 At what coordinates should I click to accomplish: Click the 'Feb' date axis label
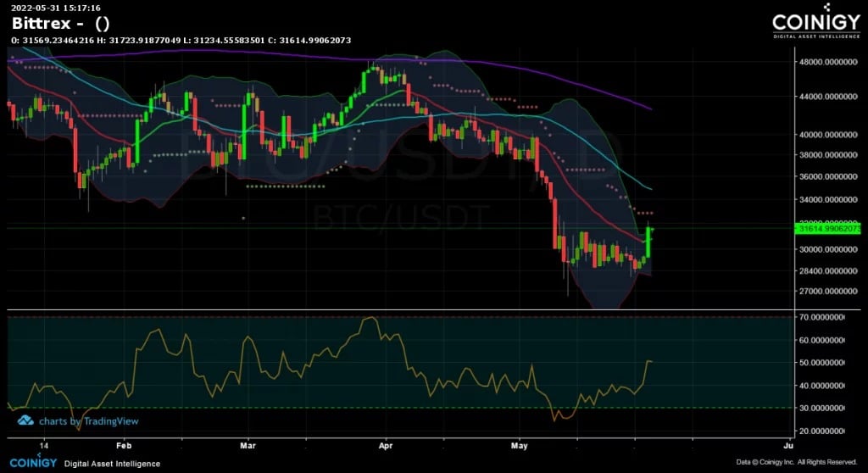(124, 445)
